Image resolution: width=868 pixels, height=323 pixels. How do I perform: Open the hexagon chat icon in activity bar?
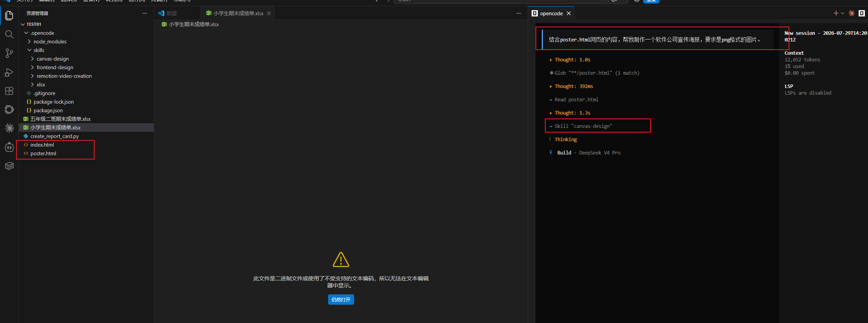(9, 109)
